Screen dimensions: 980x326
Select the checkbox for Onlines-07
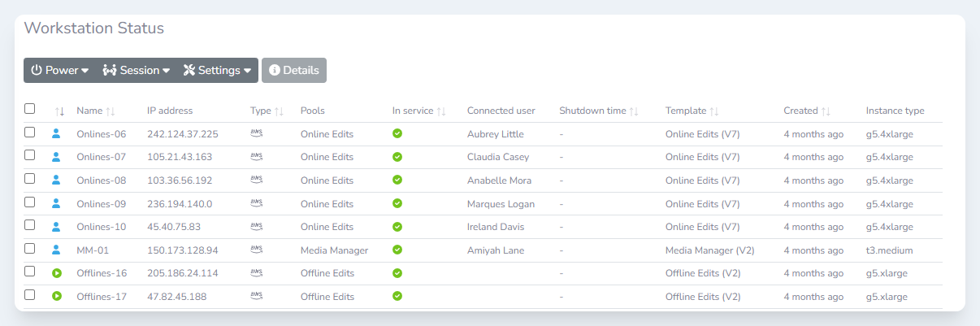coord(30,155)
